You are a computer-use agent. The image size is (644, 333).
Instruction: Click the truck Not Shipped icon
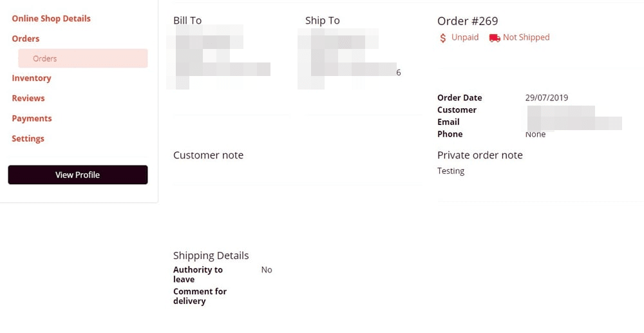pos(495,38)
